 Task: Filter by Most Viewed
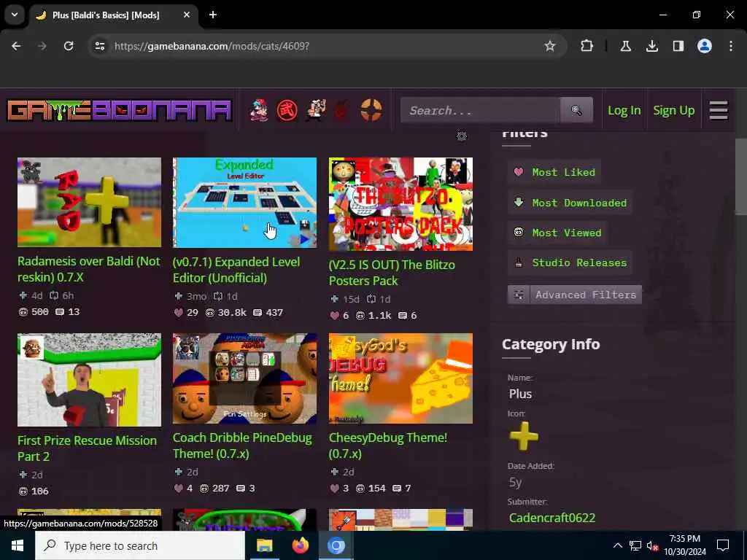[557, 233]
